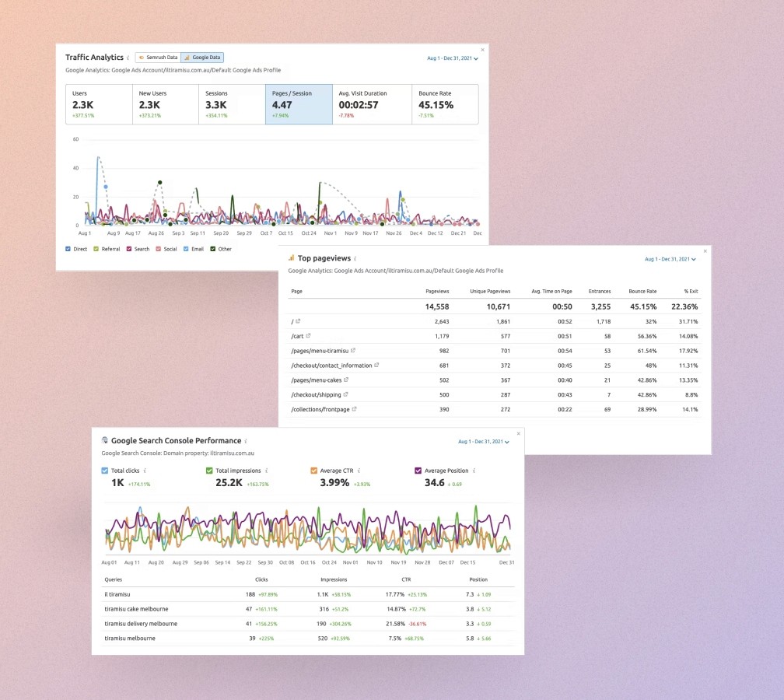
Task: Switch to Semrush Data tab
Action: [x=158, y=58]
